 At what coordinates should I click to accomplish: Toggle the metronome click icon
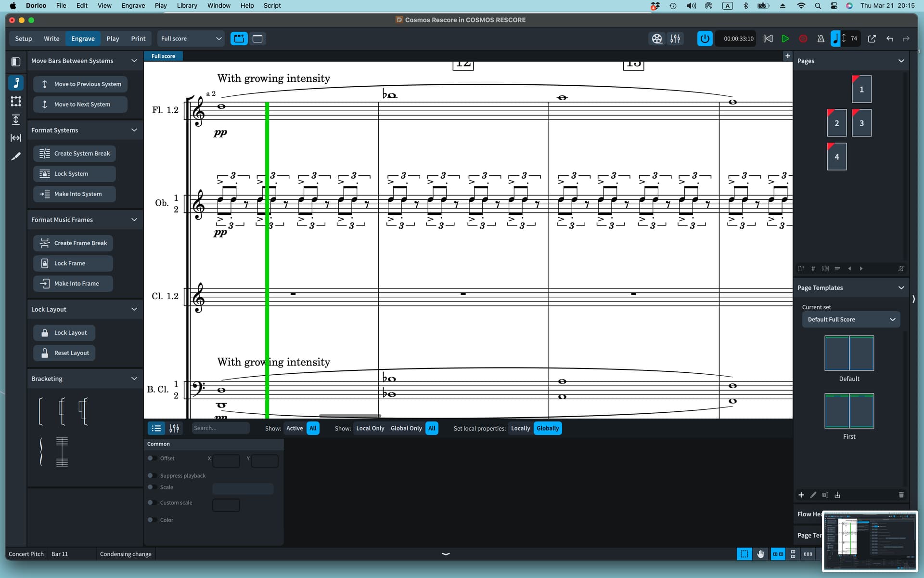coord(821,39)
